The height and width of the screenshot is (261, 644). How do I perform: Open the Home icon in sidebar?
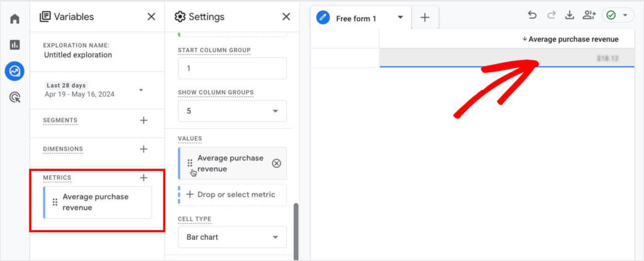click(x=15, y=19)
